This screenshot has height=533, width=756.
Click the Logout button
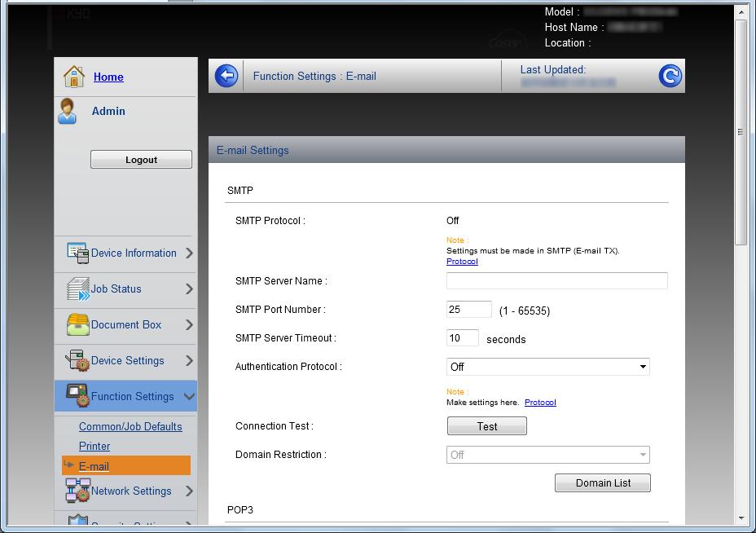141,160
